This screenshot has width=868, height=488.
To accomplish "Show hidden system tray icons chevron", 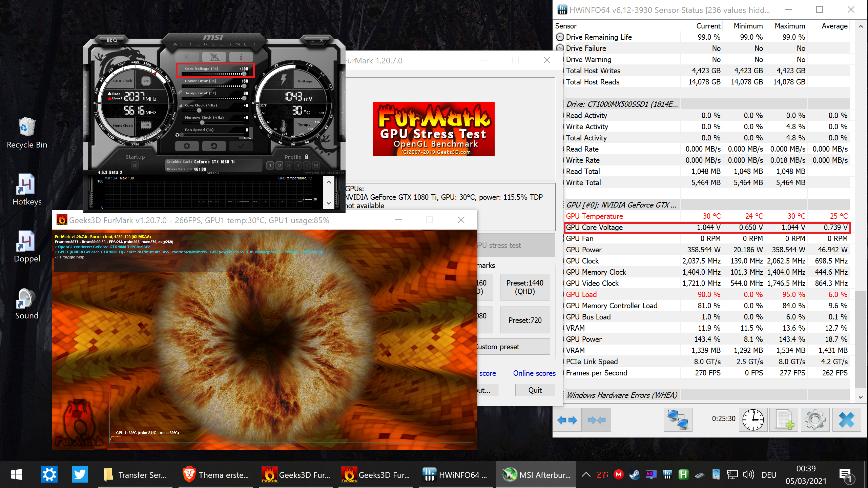I will click(586, 475).
